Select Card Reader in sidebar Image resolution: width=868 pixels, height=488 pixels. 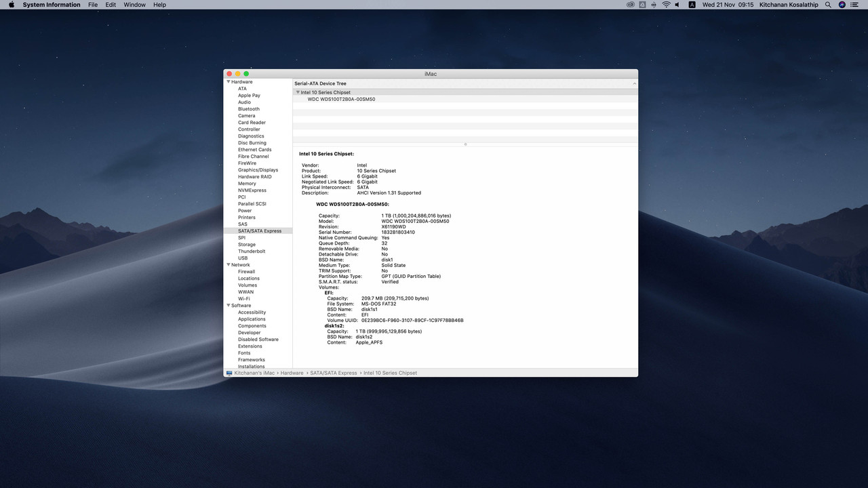(x=252, y=123)
